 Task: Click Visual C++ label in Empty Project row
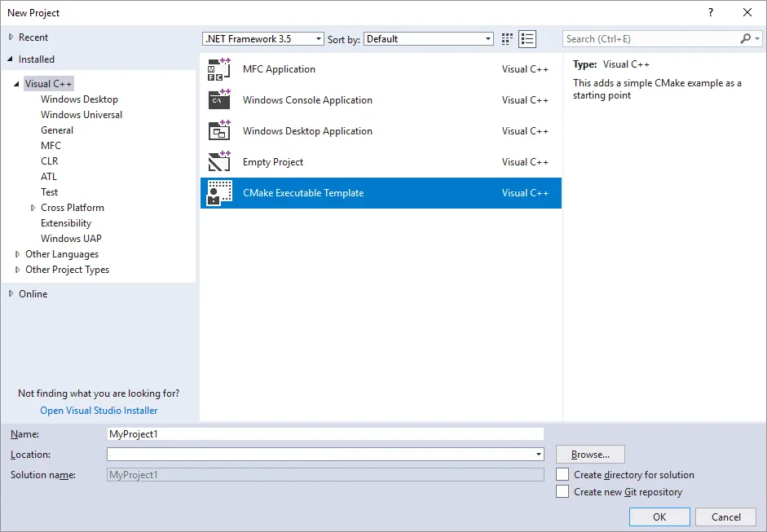[525, 162]
